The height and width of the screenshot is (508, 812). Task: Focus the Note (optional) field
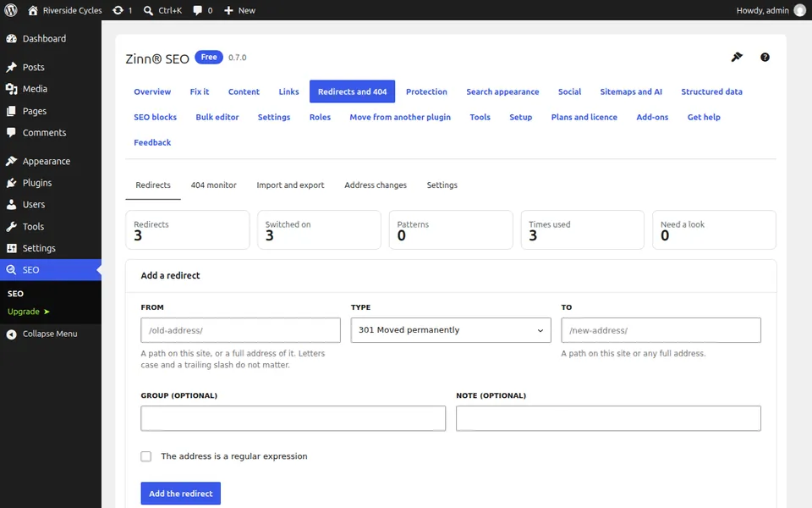608,418
